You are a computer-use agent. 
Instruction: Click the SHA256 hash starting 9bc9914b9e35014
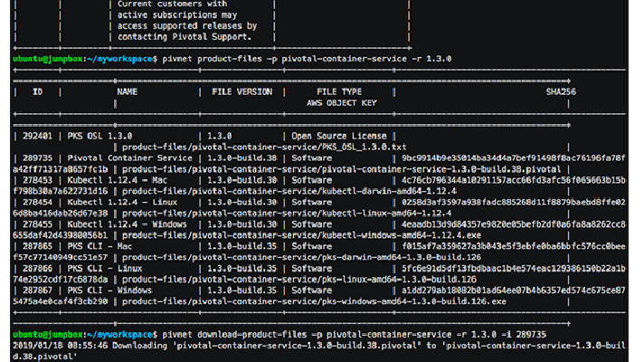click(514, 158)
